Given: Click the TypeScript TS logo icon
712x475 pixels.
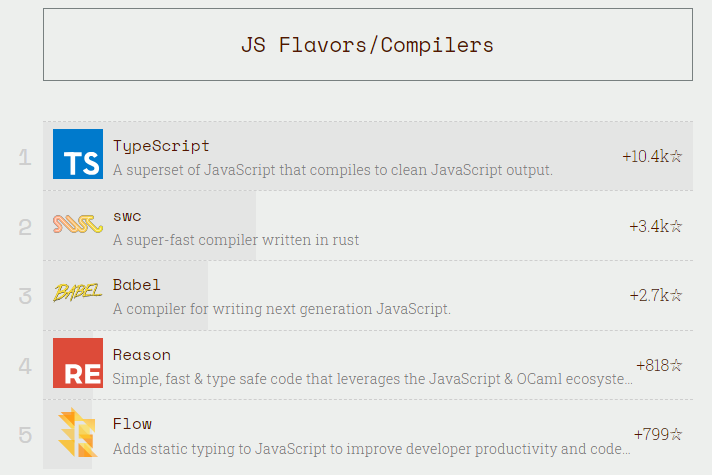Looking at the screenshot, I should tap(78, 154).
